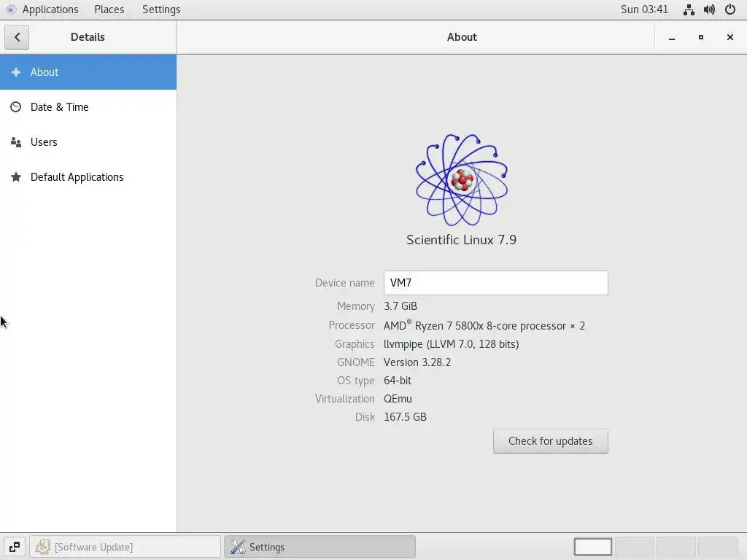Viewport: 747px width, 560px height.
Task: Click the Software Update taskbar icon
Action: tap(42, 547)
